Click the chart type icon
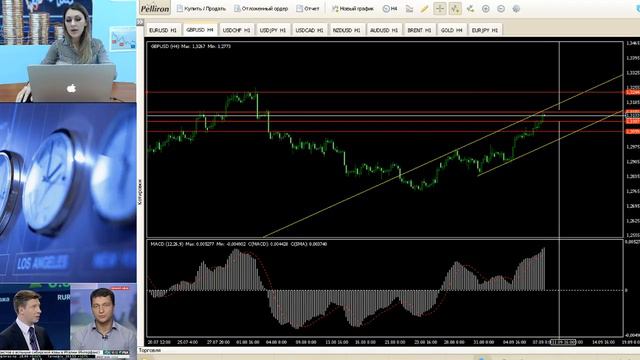Viewport: 640px width, 360px height. (409, 8)
